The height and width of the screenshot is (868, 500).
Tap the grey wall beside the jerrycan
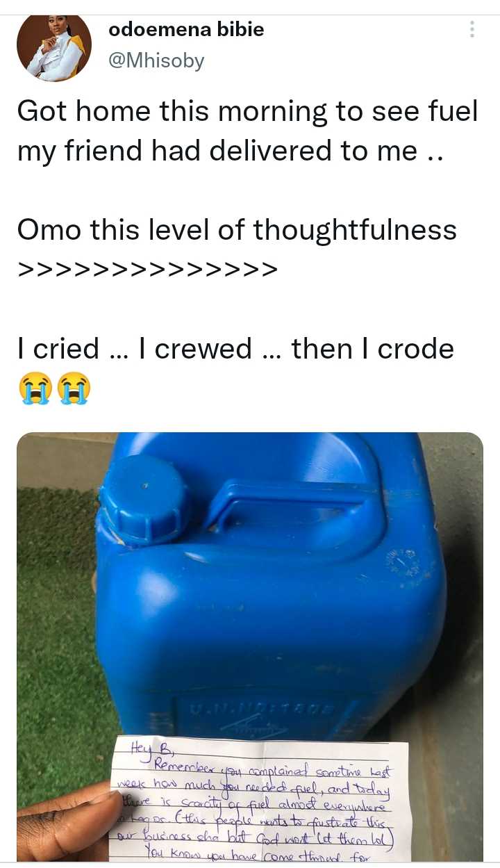455,556
